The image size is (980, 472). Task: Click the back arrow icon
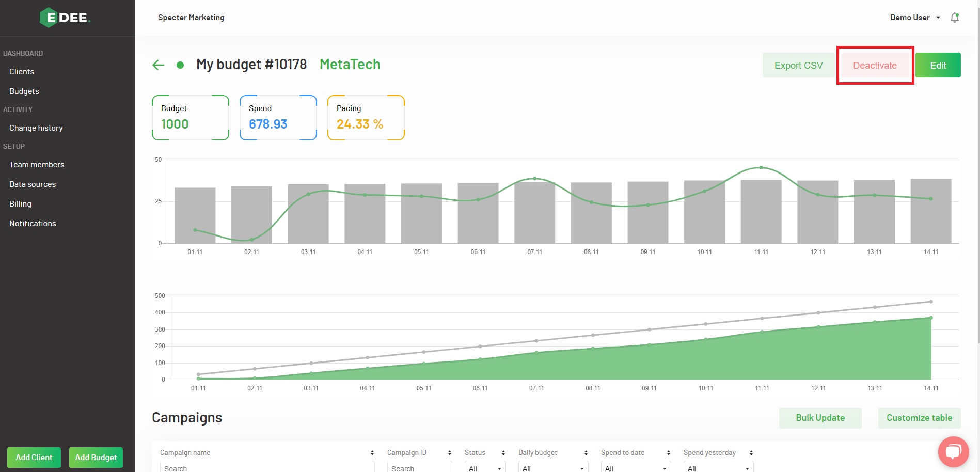(158, 65)
